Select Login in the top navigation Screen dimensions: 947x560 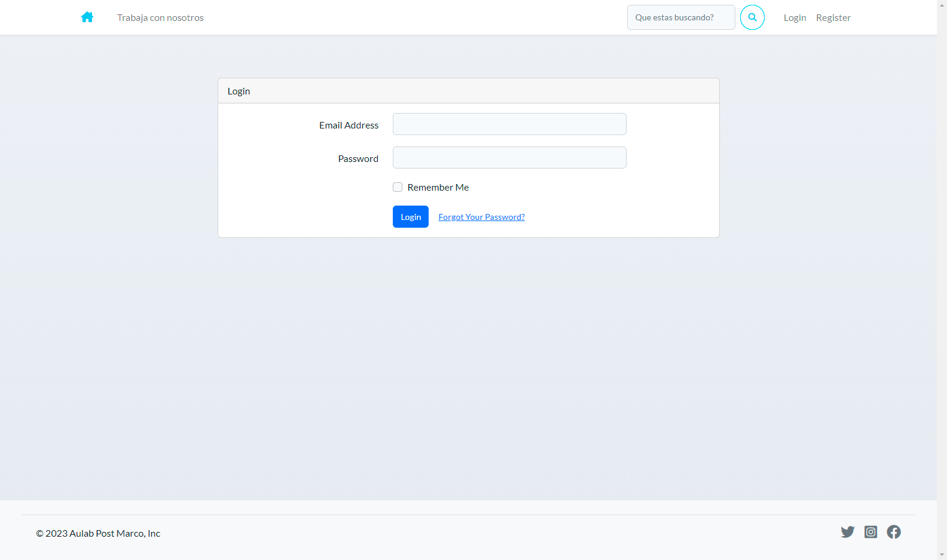tap(795, 17)
